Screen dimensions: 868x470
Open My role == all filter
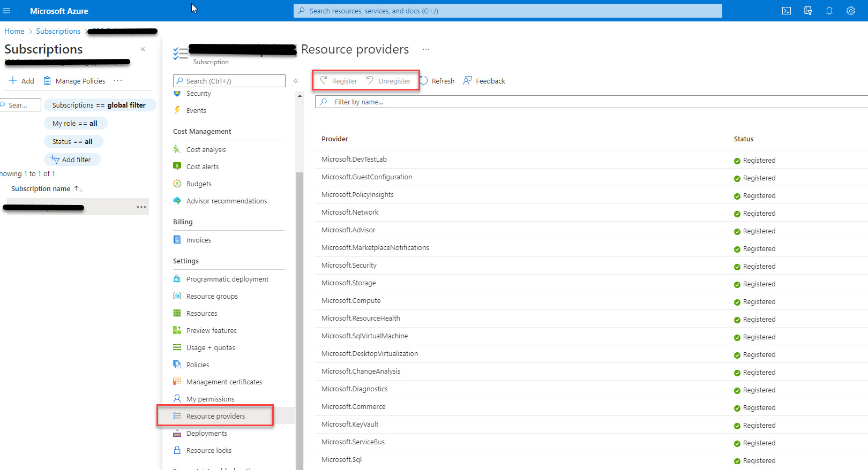coord(75,124)
